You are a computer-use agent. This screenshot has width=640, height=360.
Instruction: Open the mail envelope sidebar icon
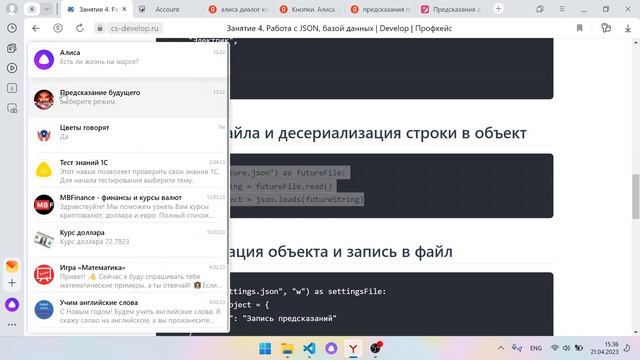[12, 266]
